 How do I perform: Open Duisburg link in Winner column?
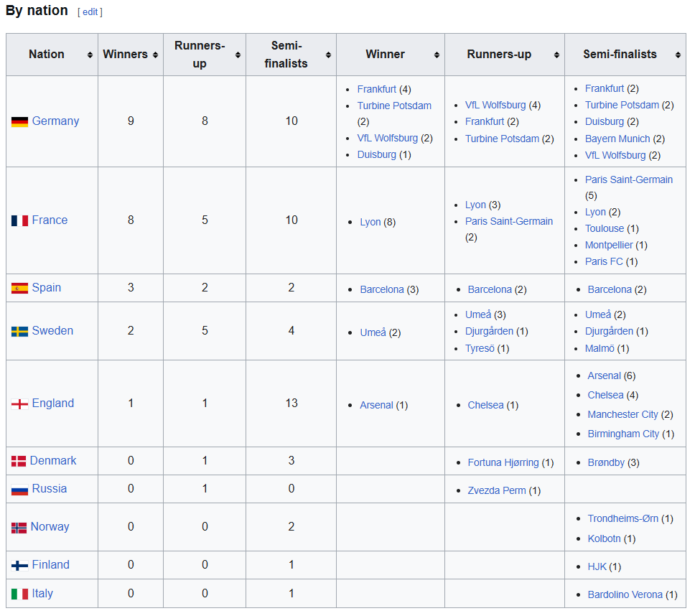click(377, 154)
